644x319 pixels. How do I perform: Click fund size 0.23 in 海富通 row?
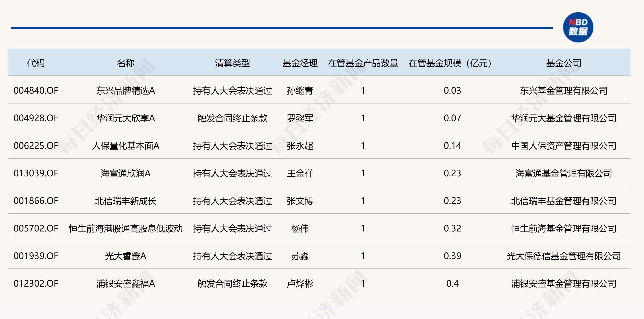click(x=452, y=173)
